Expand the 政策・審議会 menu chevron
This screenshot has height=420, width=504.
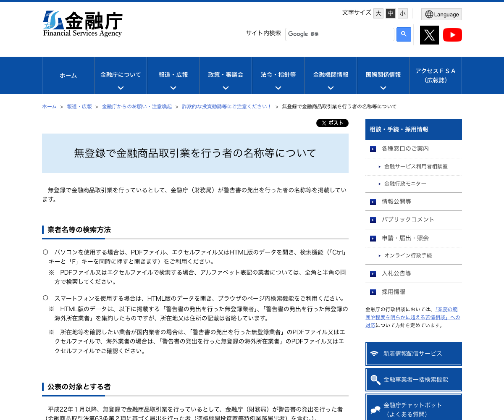226,88
